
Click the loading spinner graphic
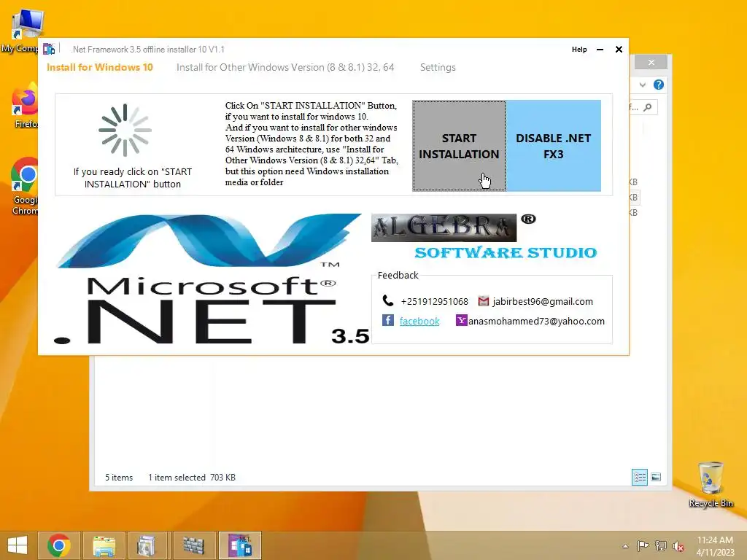coord(125,130)
